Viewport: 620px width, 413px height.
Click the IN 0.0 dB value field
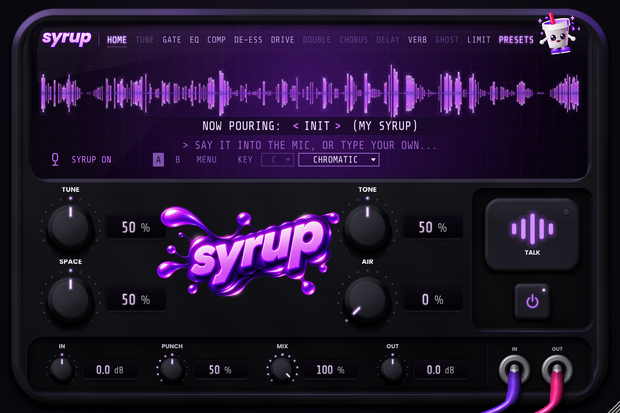[110, 370]
